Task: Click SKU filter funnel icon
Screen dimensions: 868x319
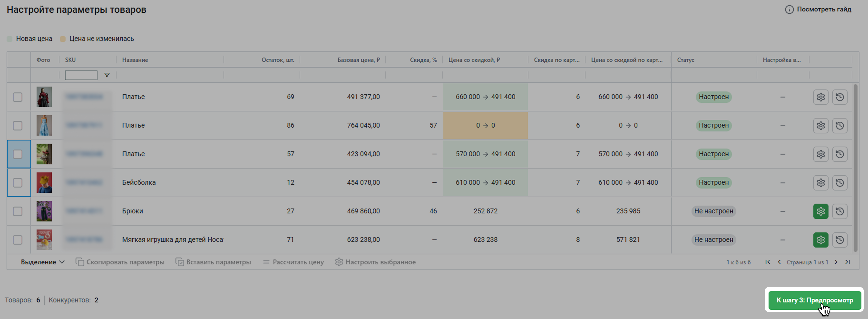Action: tap(107, 75)
